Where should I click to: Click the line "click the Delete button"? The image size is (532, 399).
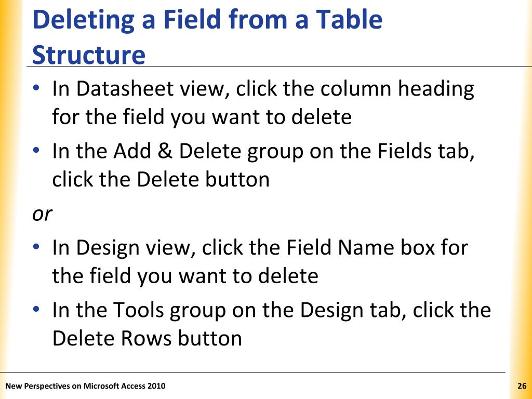pyautogui.click(x=161, y=179)
